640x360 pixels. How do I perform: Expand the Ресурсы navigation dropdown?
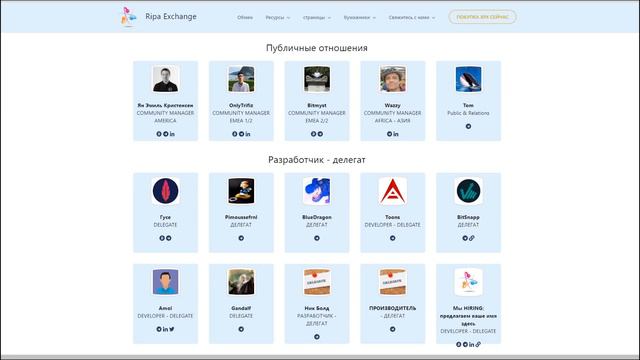click(x=278, y=18)
